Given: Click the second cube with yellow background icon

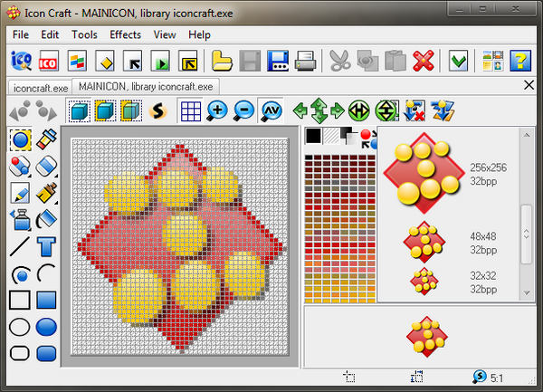Looking at the screenshot, I should (105, 110).
